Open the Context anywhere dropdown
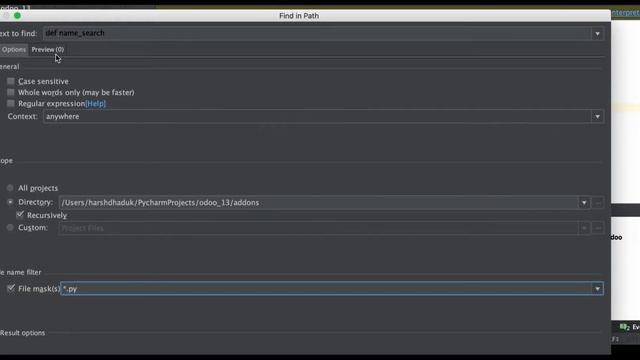640x360 pixels. click(597, 117)
